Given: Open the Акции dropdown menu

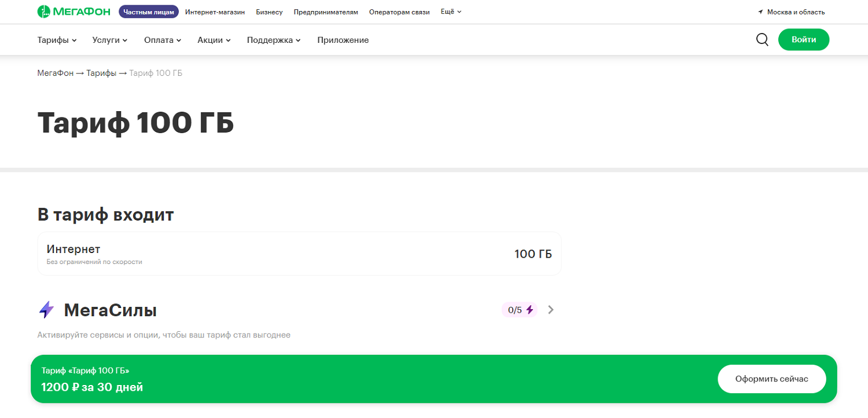Looking at the screenshot, I should tap(214, 40).
